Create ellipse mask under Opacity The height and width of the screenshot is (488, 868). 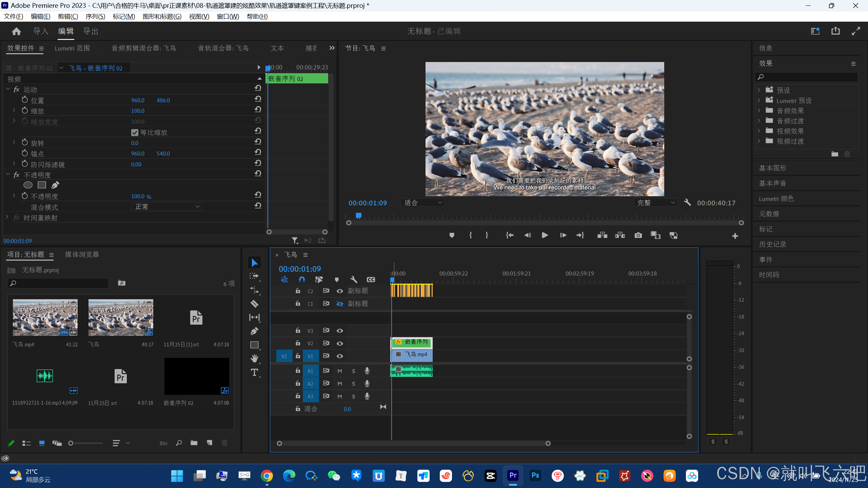28,185
